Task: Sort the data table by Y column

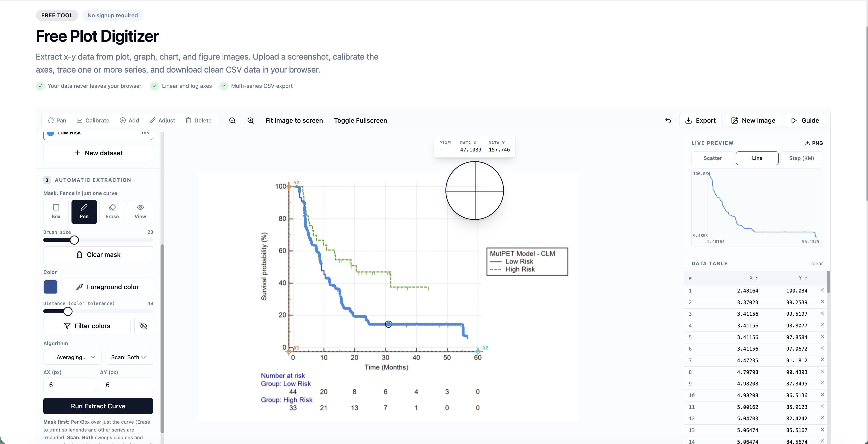Action: tap(803, 278)
